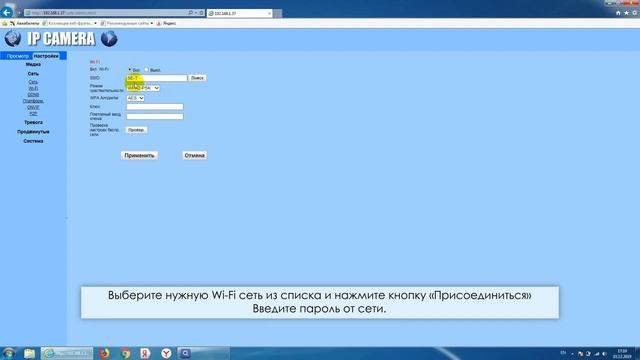Select the 192.168.1.37 browser tab
640x360 pixels.
(240, 13)
